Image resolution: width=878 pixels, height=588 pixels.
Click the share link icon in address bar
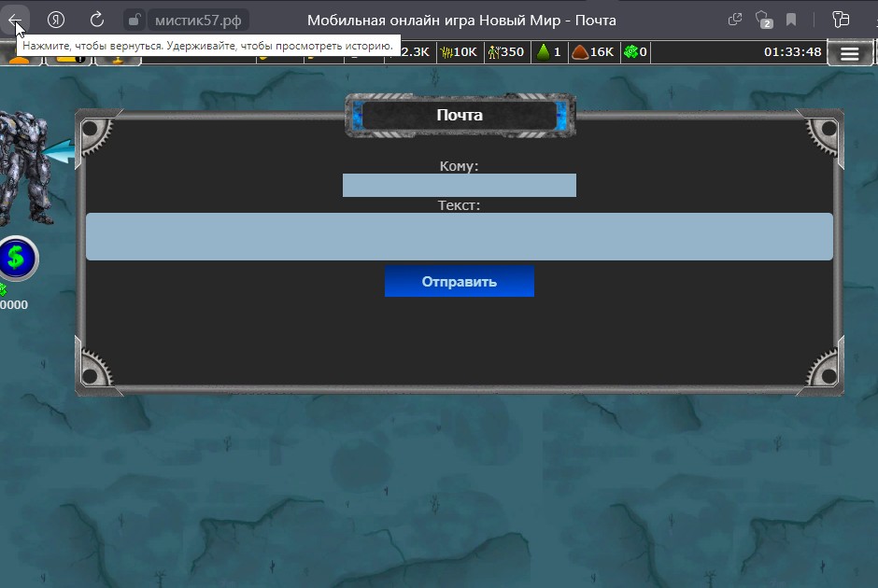coord(735,20)
